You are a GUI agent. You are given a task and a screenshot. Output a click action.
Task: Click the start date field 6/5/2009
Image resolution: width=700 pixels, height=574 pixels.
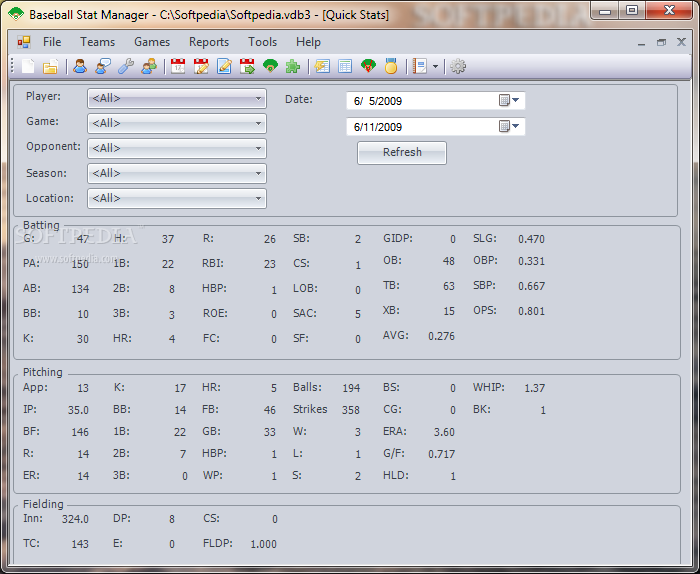point(435,101)
